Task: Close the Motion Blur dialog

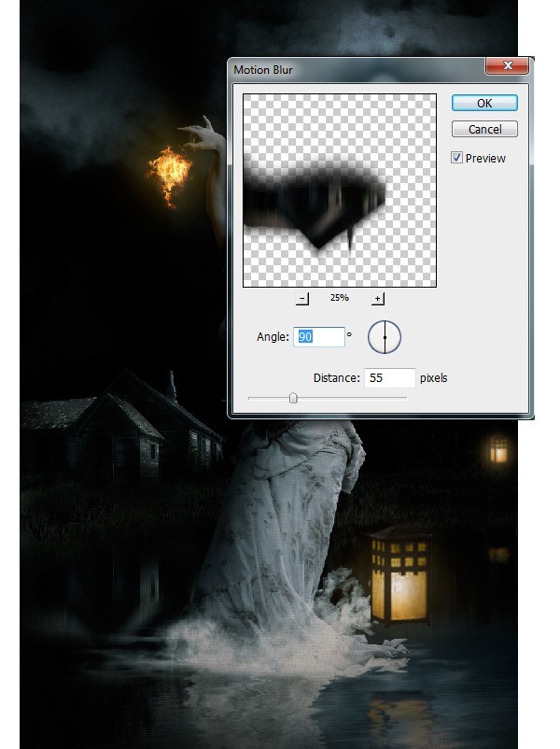Action: point(507,65)
